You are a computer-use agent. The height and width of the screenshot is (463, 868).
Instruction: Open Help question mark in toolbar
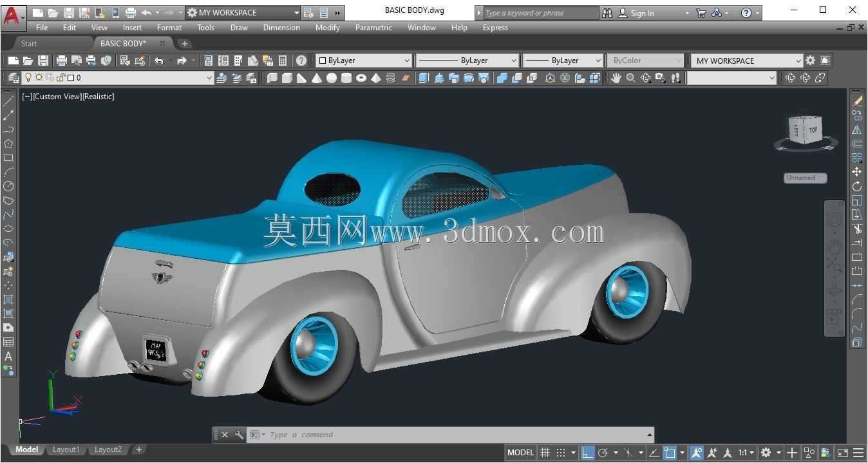(301, 61)
